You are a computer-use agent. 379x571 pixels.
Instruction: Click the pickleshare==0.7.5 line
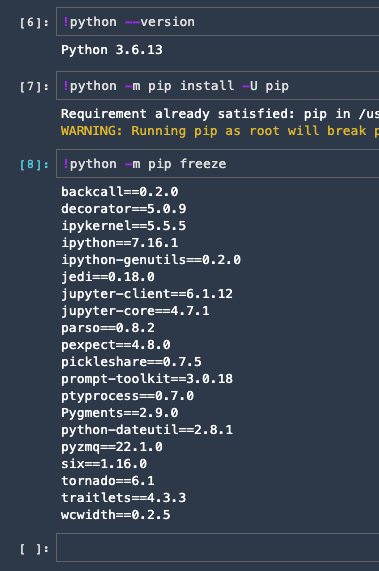click(x=131, y=362)
